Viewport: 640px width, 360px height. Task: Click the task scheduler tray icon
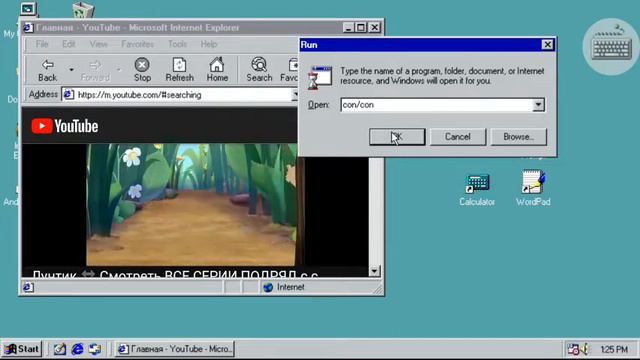(x=573, y=349)
